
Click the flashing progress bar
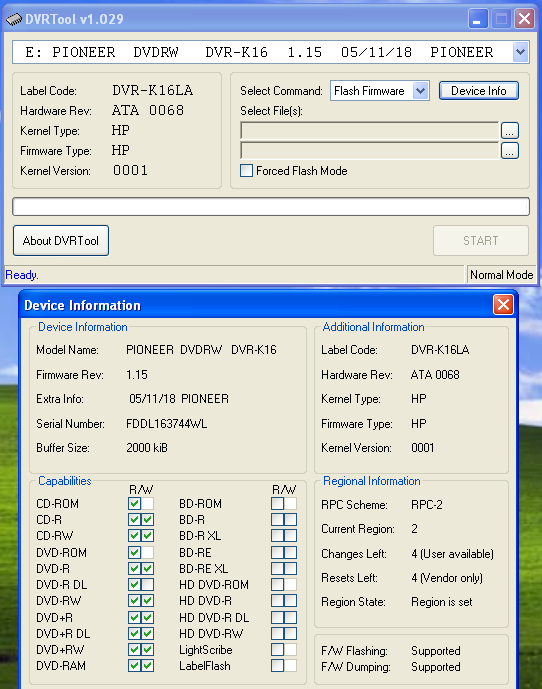(x=271, y=207)
